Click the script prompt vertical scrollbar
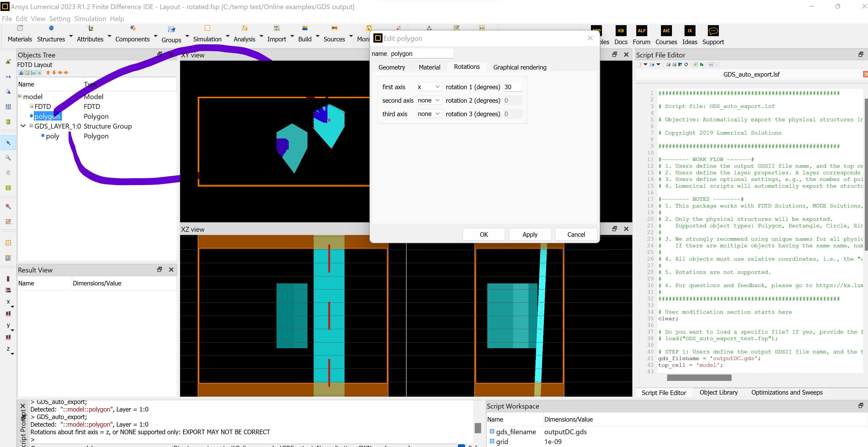This screenshot has width=868, height=447. coord(477,428)
